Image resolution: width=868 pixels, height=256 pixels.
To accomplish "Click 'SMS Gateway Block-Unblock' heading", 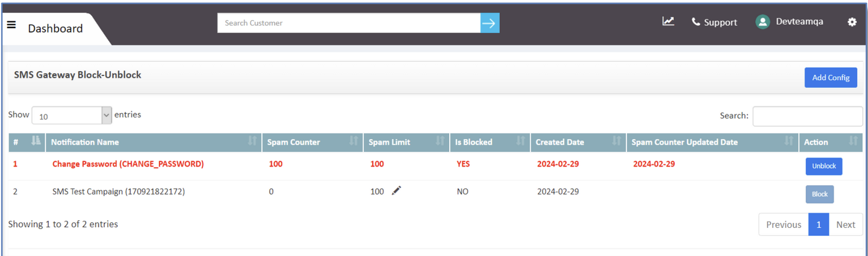I will click(78, 75).
